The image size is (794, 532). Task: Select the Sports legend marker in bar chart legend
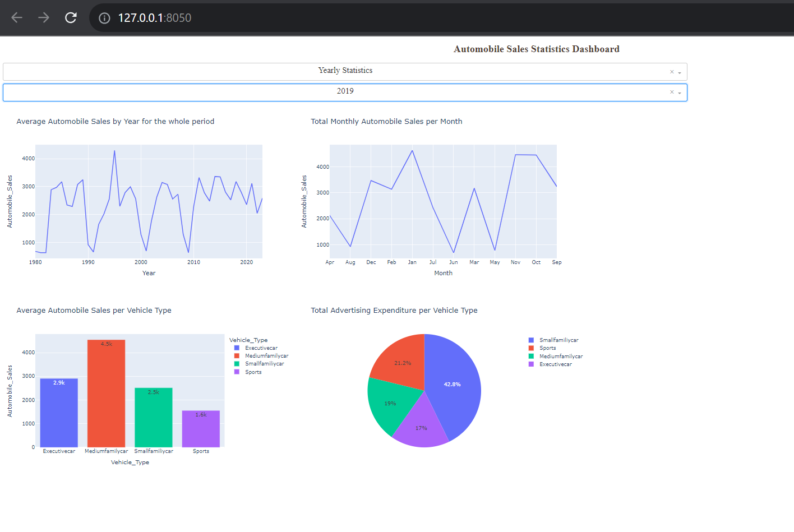pyautogui.click(x=237, y=372)
